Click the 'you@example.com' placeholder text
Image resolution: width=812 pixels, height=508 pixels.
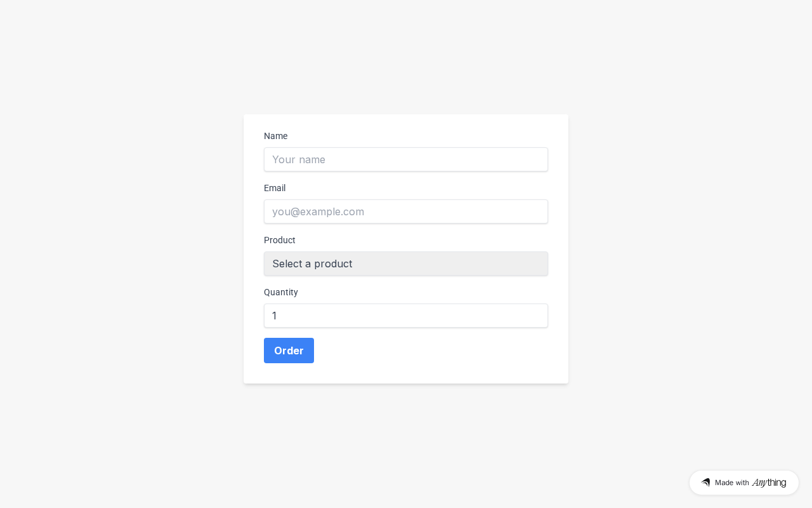click(318, 211)
